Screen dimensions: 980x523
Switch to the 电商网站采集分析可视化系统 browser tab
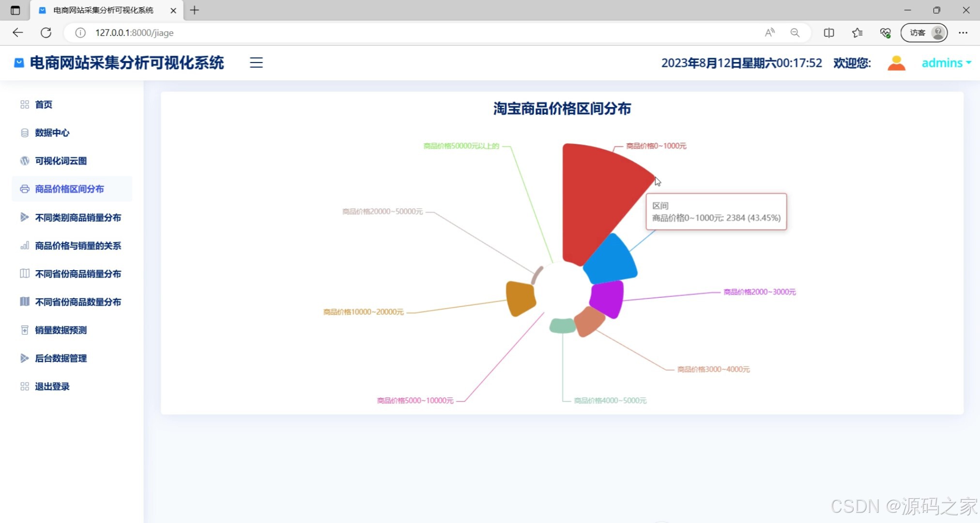click(x=102, y=10)
